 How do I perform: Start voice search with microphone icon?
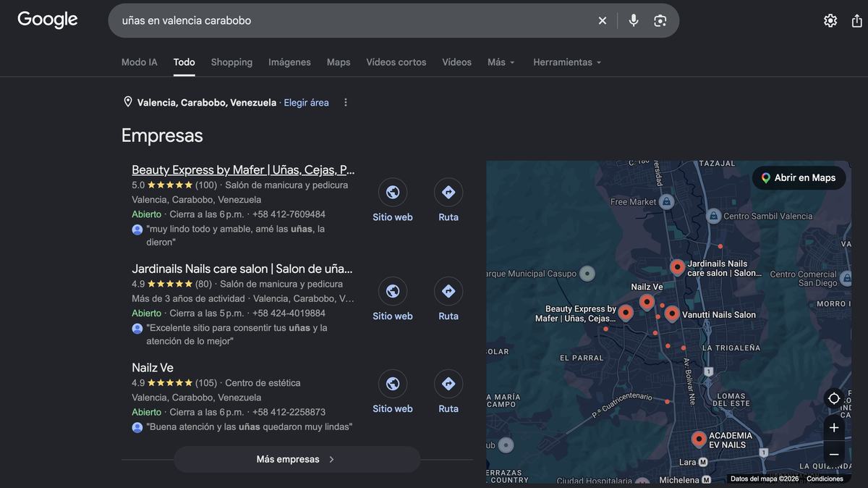coord(634,21)
